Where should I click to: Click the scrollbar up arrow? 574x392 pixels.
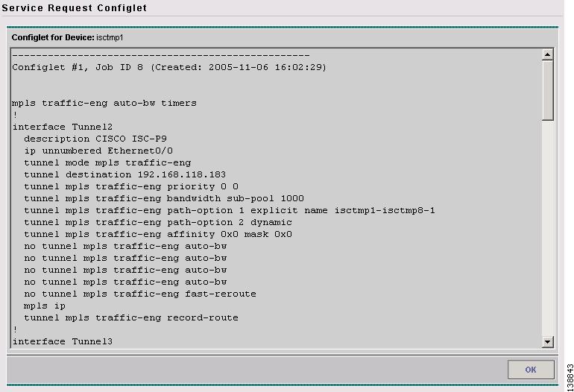547,54
